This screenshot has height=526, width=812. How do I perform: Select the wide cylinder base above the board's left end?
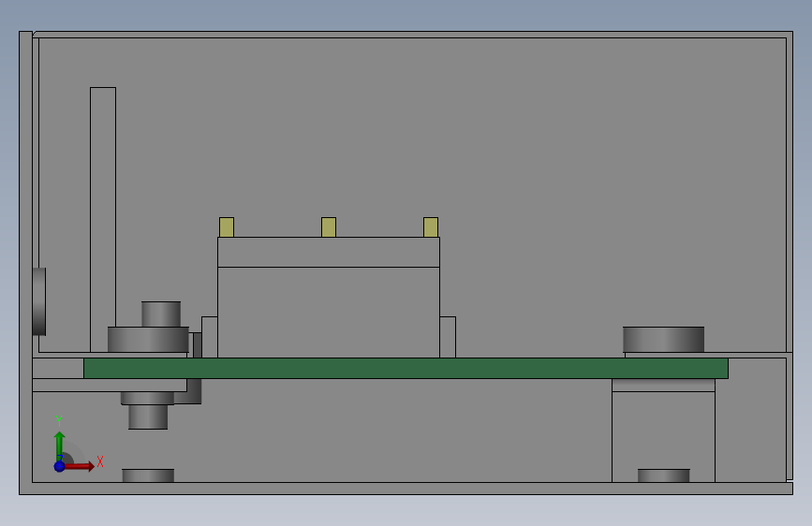coord(148,340)
